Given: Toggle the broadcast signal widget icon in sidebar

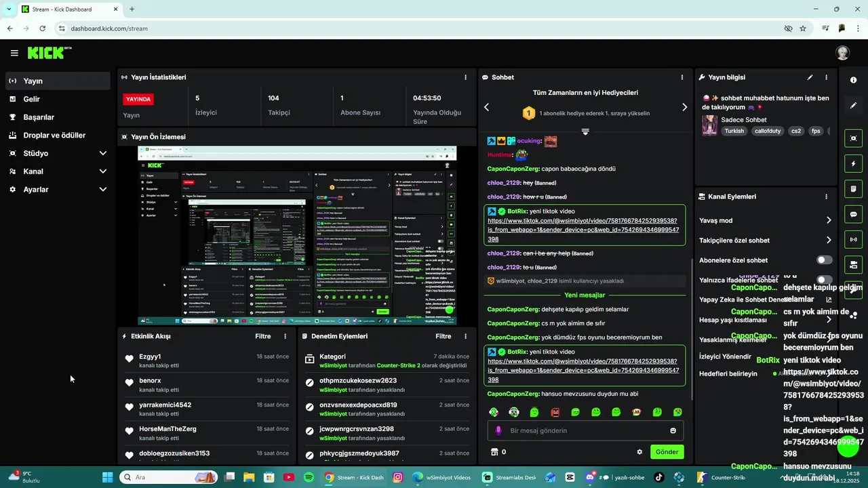Looking at the screenshot, I should click(x=853, y=239).
